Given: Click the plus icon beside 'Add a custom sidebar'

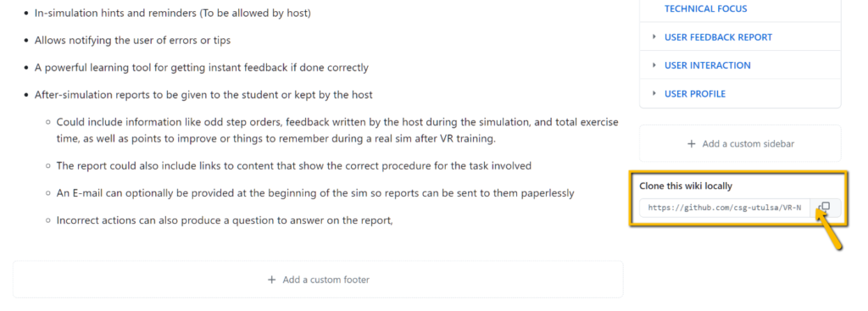Looking at the screenshot, I should click(x=691, y=144).
